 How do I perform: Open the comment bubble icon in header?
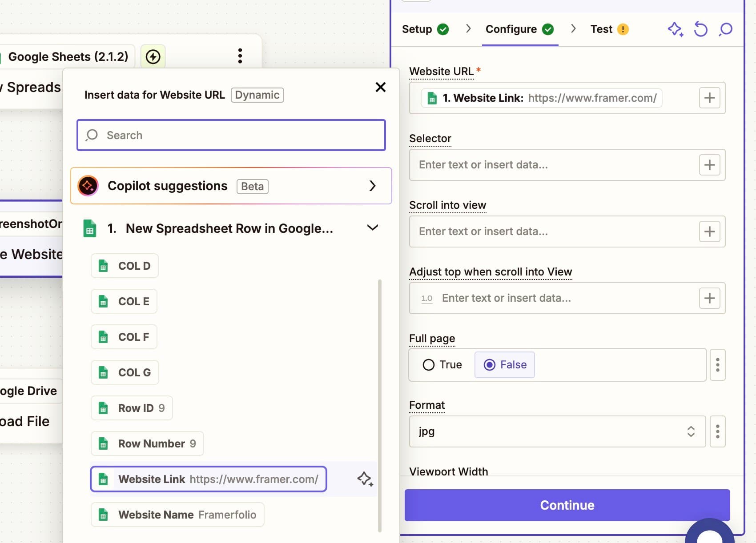pos(726,29)
